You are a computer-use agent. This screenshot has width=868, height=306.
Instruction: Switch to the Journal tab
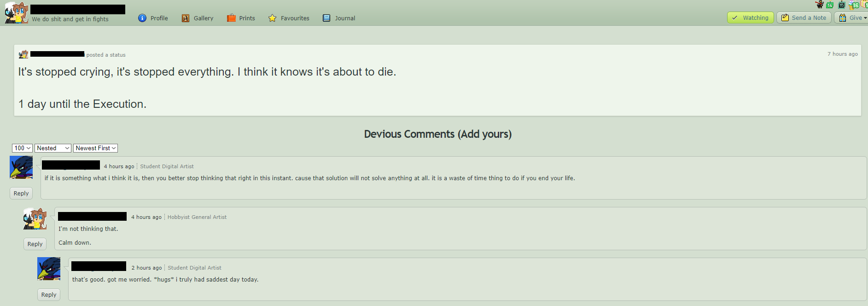click(x=339, y=18)
